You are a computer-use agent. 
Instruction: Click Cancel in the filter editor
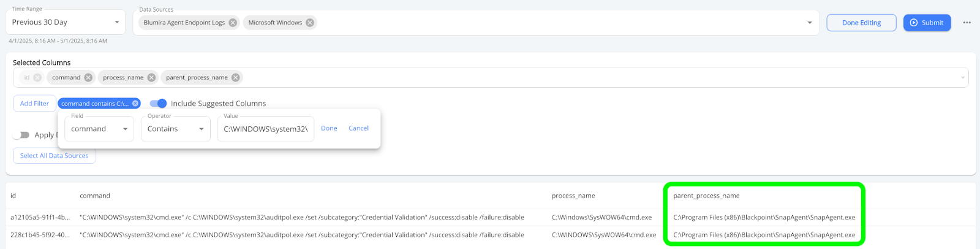(x=358, y=128)
